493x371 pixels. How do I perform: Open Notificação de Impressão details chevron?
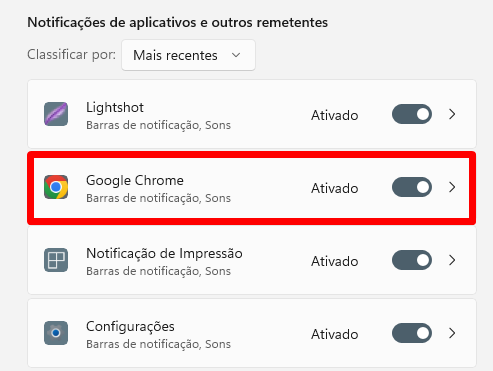click(x=452, y=260)
